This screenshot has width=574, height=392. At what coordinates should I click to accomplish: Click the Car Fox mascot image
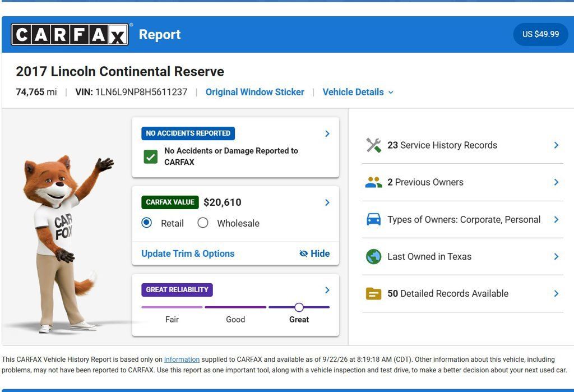click(68, 243)
